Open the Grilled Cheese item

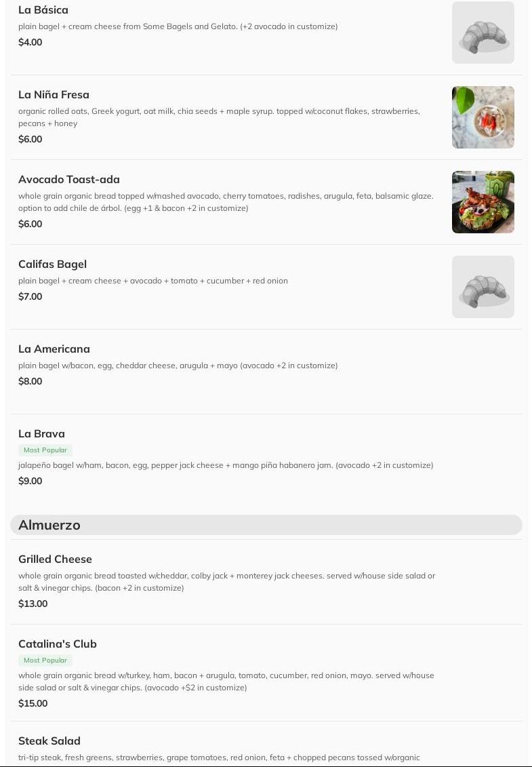(x=55, y=559)
